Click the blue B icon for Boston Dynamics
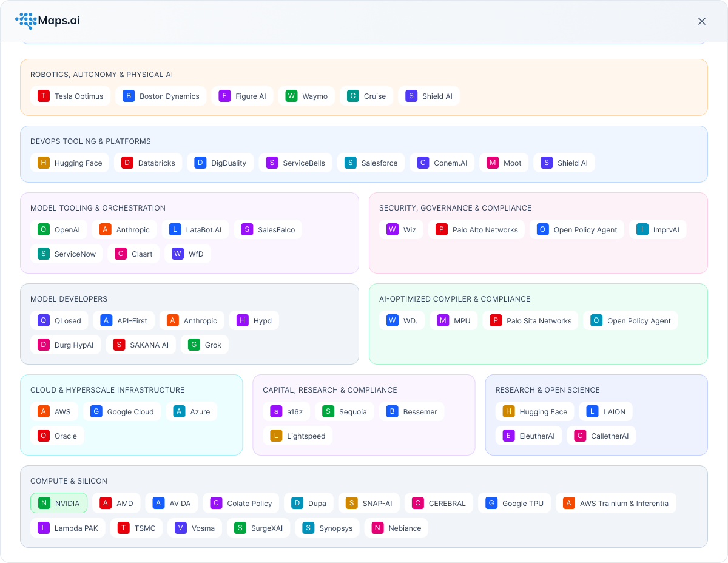 [128, 96]
